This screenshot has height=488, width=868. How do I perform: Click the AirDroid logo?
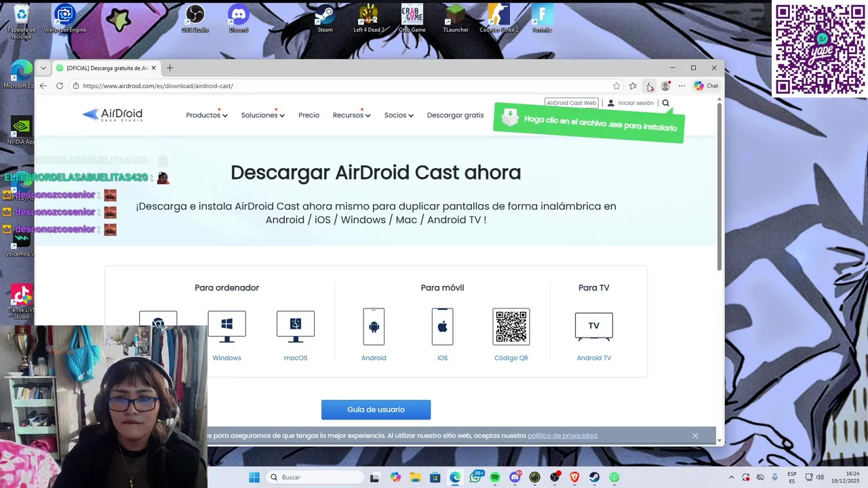113,115
